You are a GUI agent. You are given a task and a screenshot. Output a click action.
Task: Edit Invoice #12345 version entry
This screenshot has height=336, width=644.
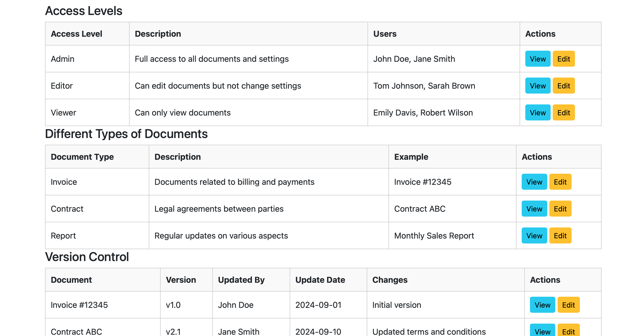point(568,305)
